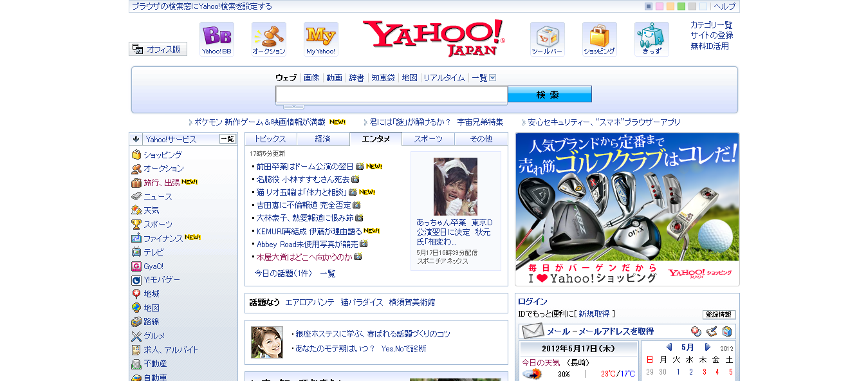Select the 画像 search type
Viewport: 868px width, 381px height.
pos(311,78)
